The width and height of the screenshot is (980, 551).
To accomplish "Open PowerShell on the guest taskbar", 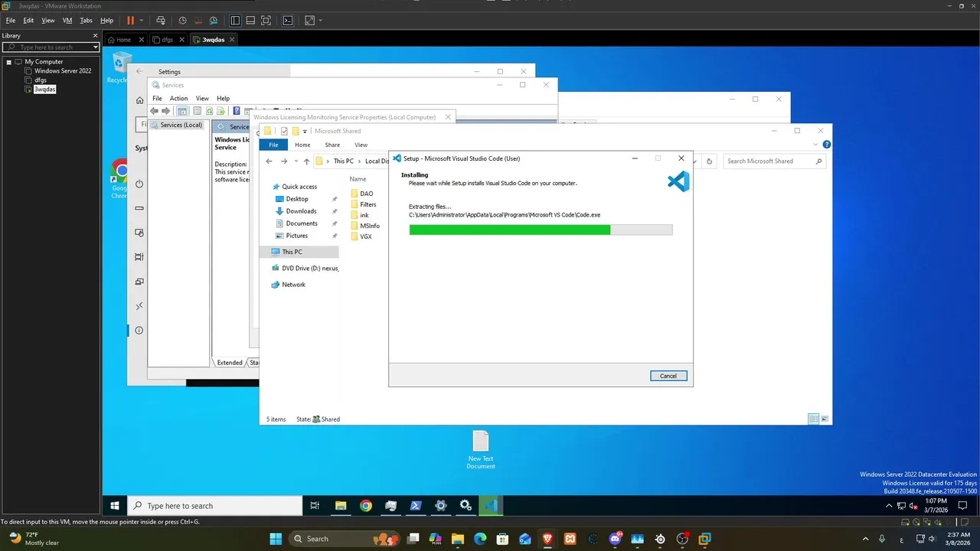I will [x=416, y=506].
